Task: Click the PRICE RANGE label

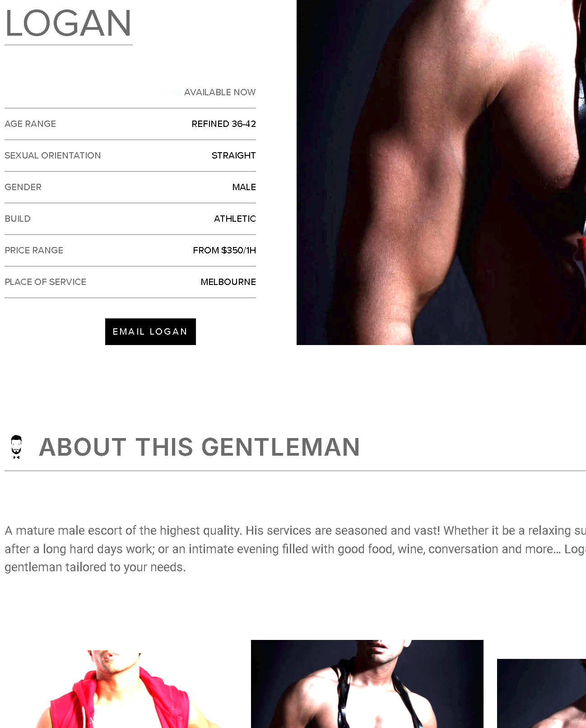Action: tap(34, 250)
